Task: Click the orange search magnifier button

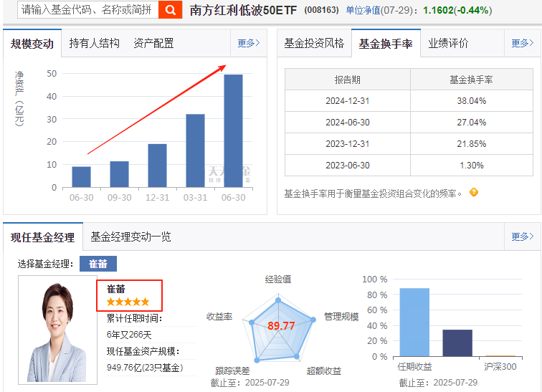Action: 170,9
